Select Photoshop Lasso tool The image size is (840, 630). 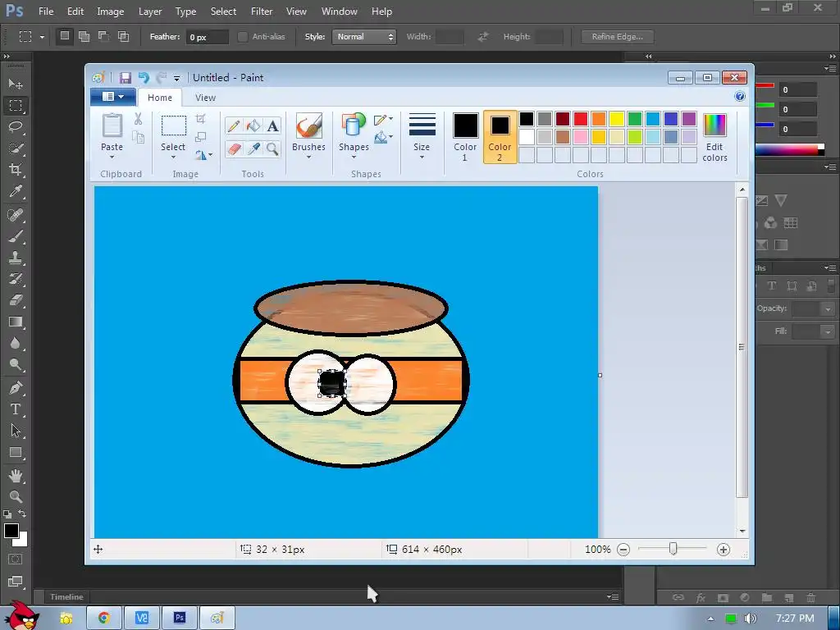(x=16, y=127)
